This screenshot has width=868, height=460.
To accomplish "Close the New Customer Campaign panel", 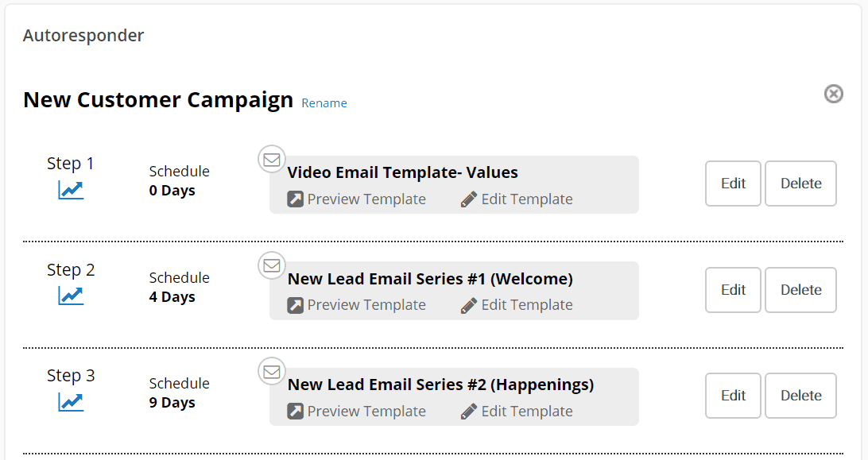I will click(833, 94).
